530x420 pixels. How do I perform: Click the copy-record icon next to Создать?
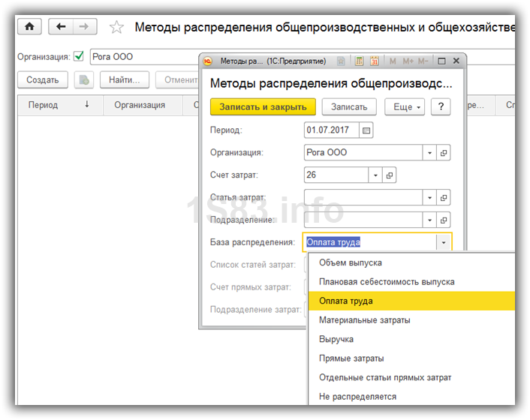84,79
